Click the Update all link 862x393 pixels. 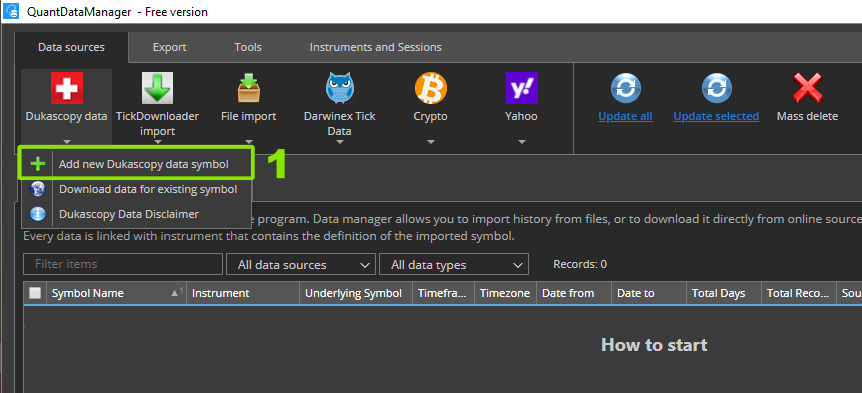(x=626, y=117)
